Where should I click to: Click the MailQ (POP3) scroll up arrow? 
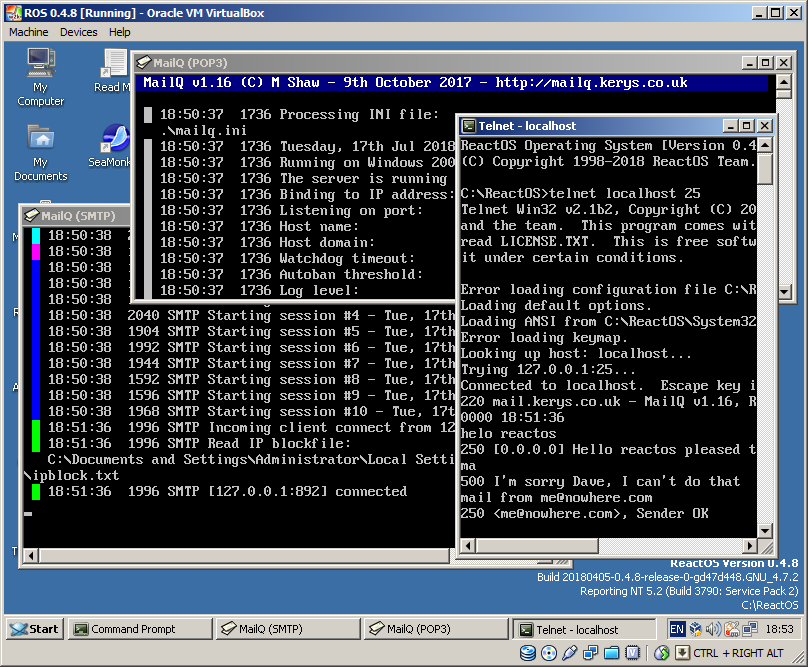tap(783, 82)
